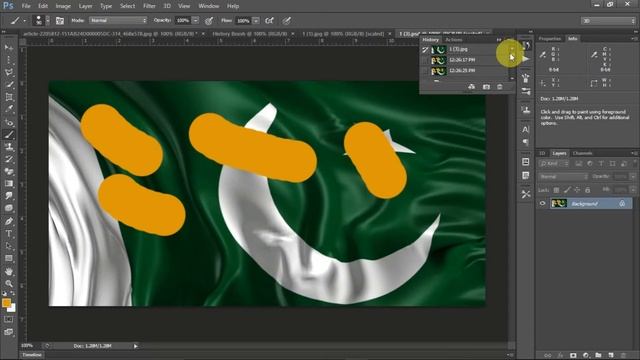Open the Tool Preset picker arrow
640x360 pixels.
[24, 20]
